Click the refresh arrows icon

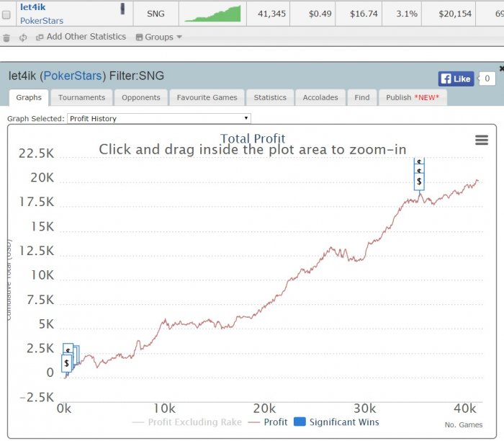coord(23,37)
